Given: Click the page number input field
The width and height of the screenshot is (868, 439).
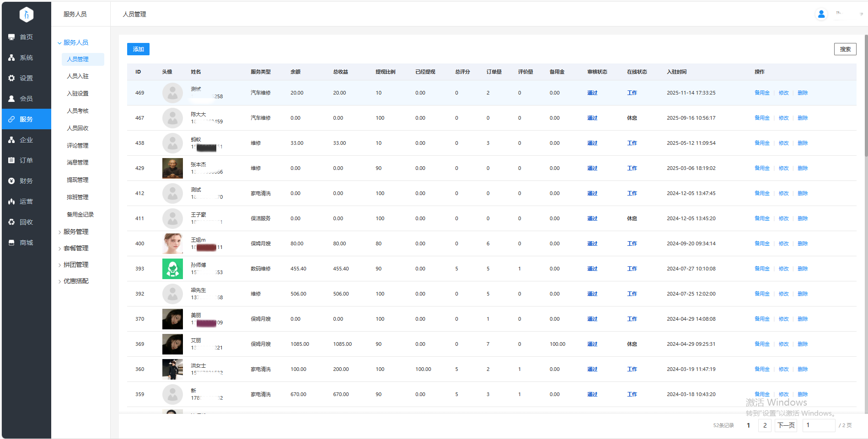Looking at the screenshot, I should tap(818, 425).
